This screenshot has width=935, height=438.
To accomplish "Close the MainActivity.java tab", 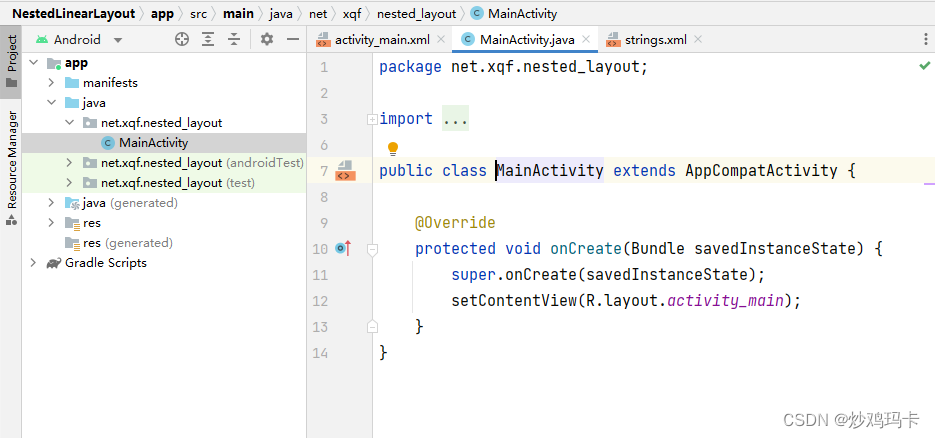I will click(586, 39).
